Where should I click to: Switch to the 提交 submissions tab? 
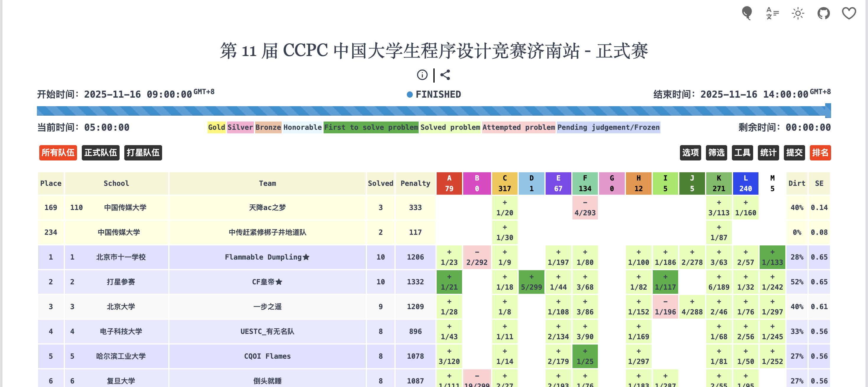click(x=794, y=153)
